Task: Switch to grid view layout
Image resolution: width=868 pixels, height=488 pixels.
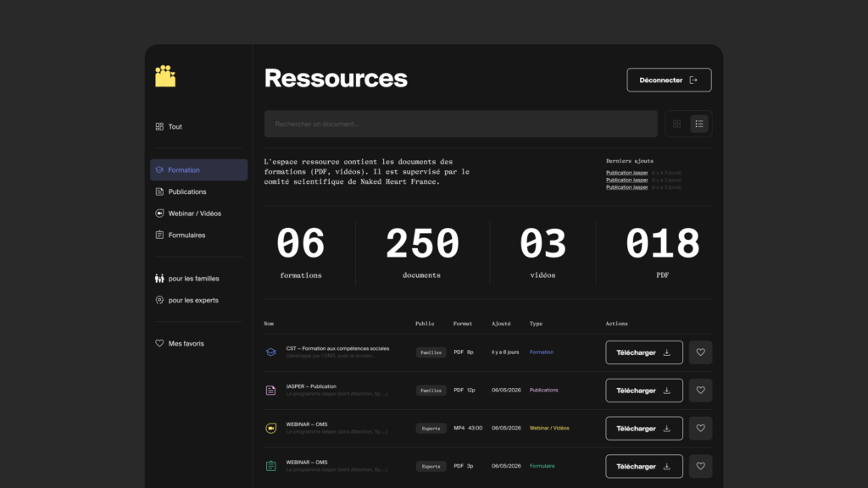Action: coord(676,124)
